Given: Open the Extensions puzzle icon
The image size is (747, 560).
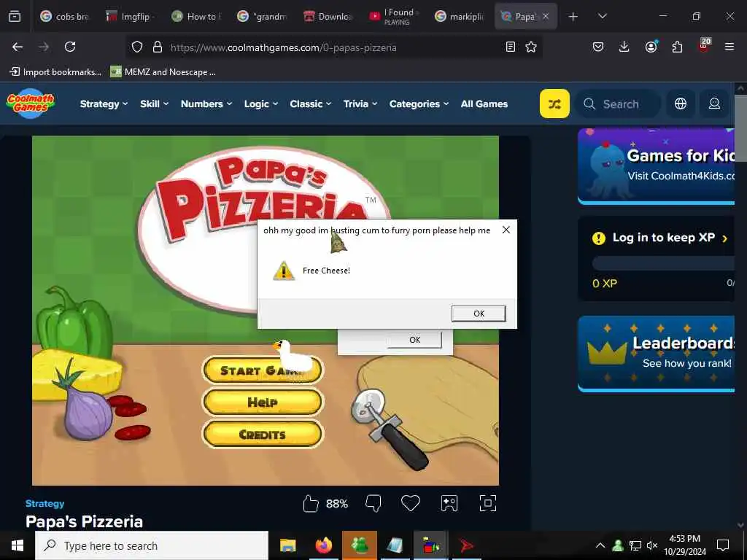Looking at the screenshot, I should click(677, 47).
